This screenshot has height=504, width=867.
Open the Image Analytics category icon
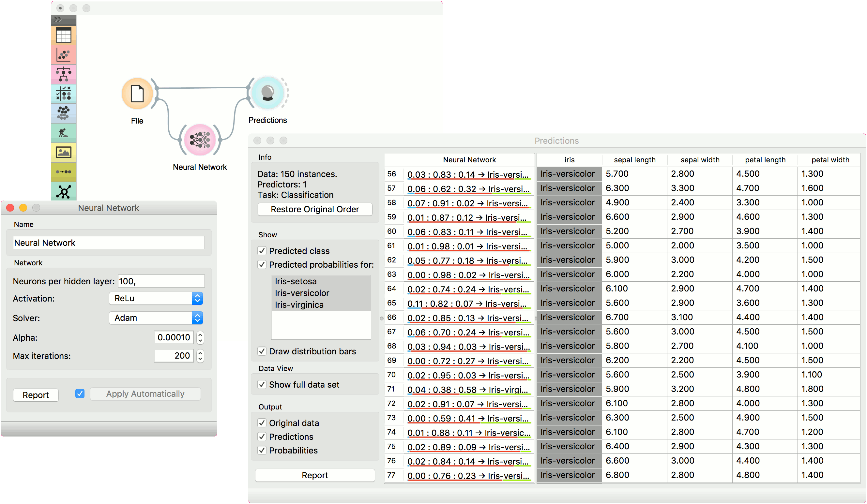64,152
